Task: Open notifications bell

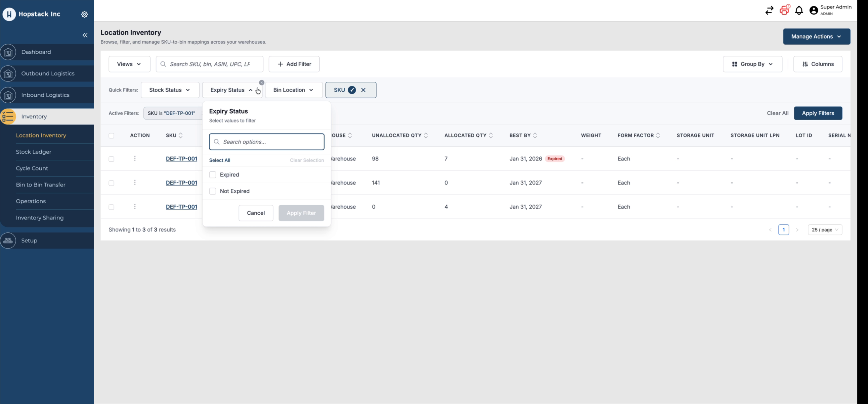Action: click(799, 11)
